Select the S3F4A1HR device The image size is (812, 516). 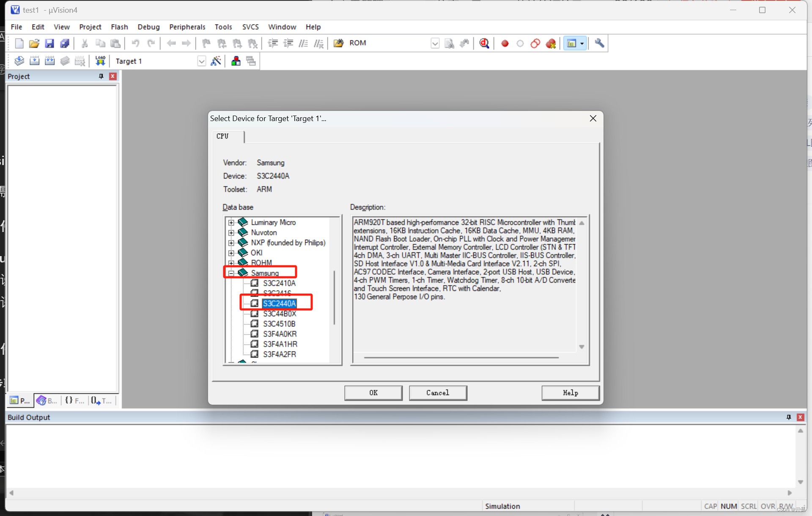(280, 344)
